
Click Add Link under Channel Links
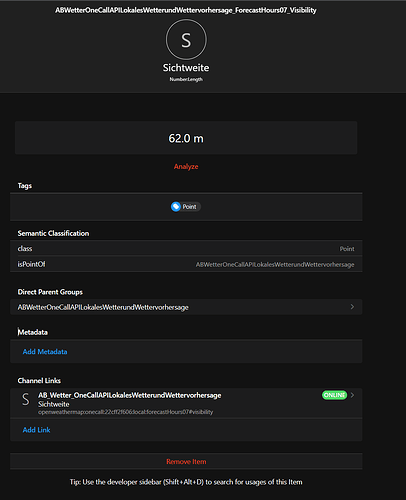[36, 430]
